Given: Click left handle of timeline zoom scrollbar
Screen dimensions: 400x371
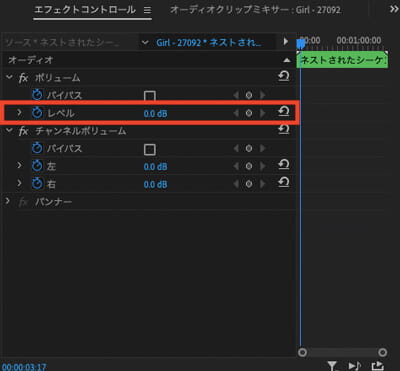Looking at the screenshot, I should pyautogui.click(x=302, y=353).
